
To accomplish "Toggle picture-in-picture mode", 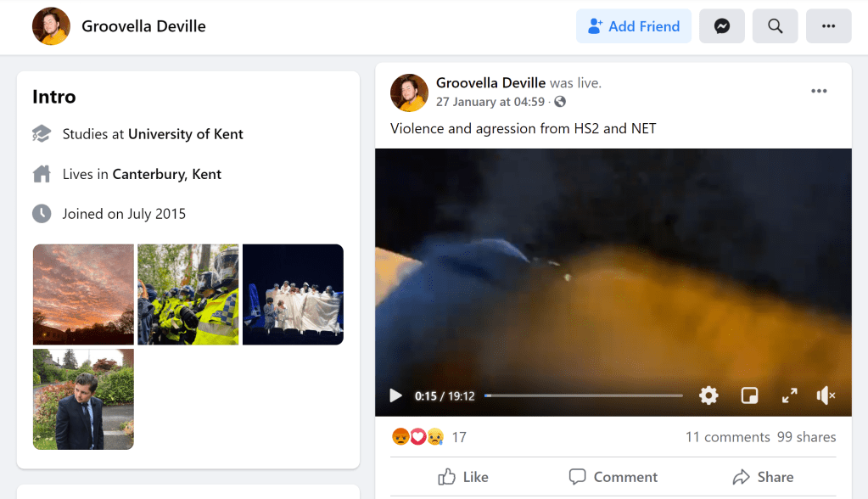I will click(749, 395).
